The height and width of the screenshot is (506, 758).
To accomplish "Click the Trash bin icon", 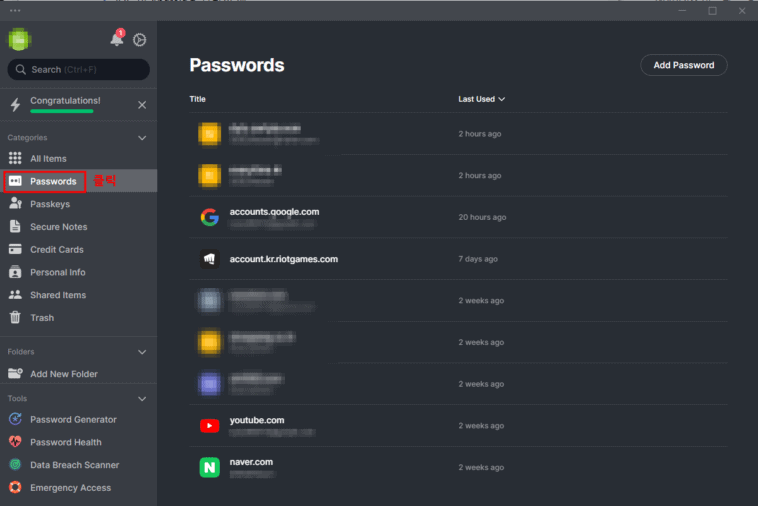I will pos(15,318).
